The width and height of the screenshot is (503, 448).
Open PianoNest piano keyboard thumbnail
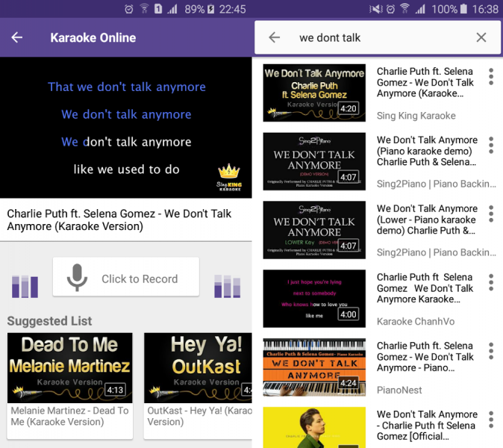314,367
